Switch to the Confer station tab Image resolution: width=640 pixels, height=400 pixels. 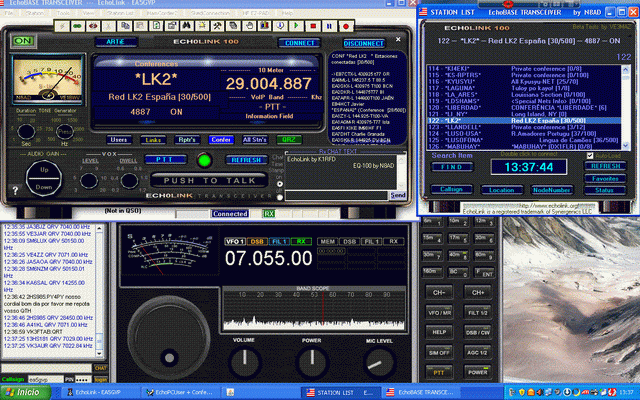(x=221, y=140)
